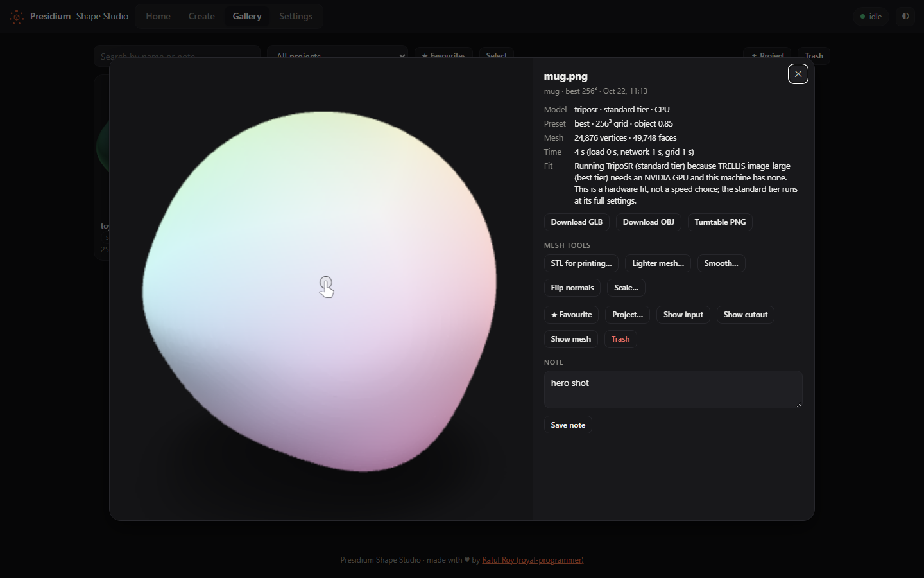Open the Lighter mesh tool
Image resolution: width=924 pixels, height=578 pixels.
tap(658, 263)
